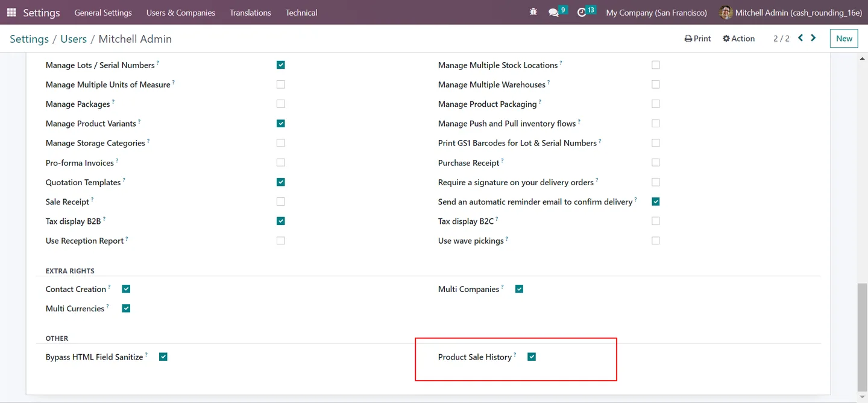Create a New user record
The image size is (868, 403).
click(x=844, y=38)
